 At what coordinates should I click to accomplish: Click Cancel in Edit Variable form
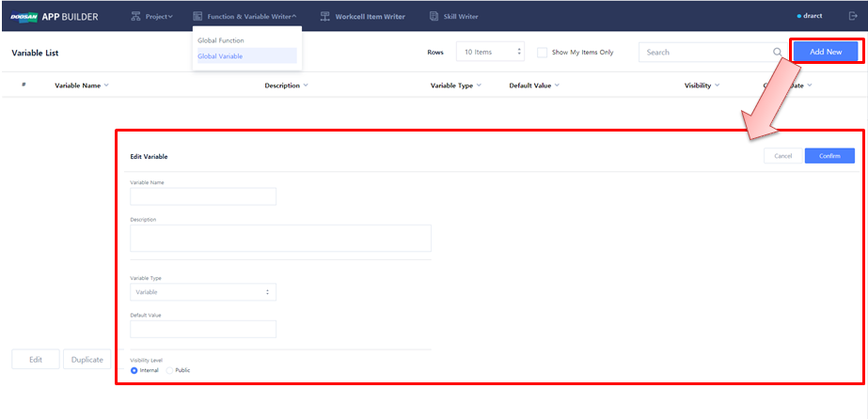782,156
